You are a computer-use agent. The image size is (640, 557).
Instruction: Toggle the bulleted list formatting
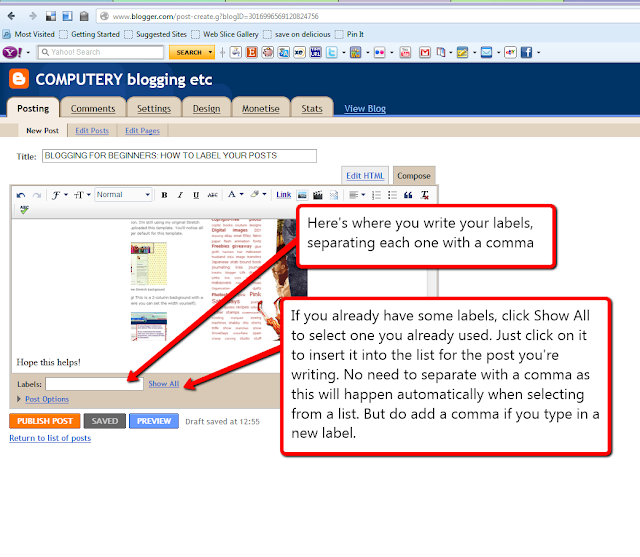[x=392, y=195]
